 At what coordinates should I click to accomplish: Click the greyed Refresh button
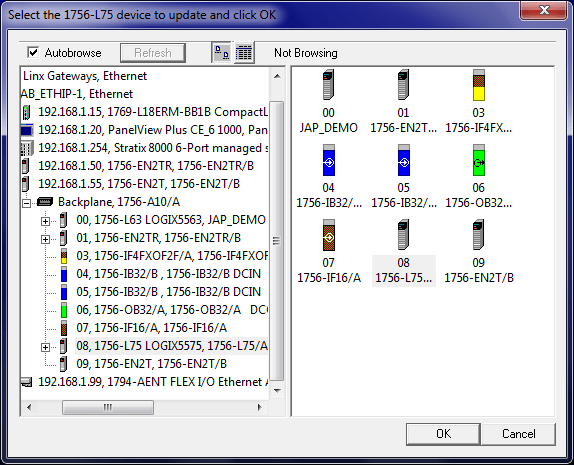[x=153, y=53]
